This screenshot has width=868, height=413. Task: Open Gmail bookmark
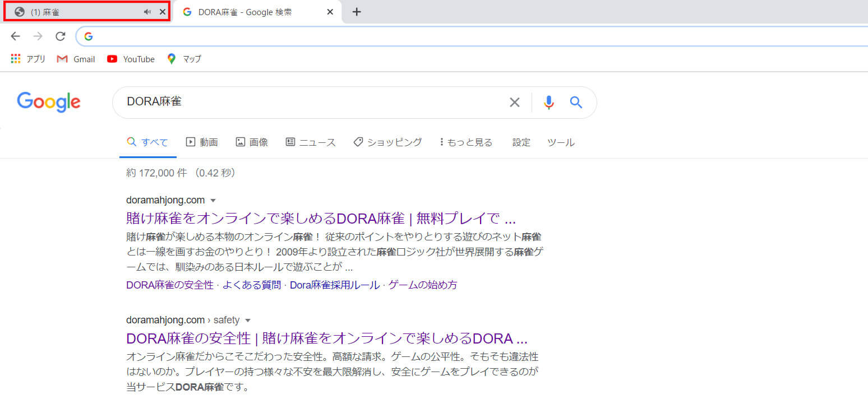(76, 59)
